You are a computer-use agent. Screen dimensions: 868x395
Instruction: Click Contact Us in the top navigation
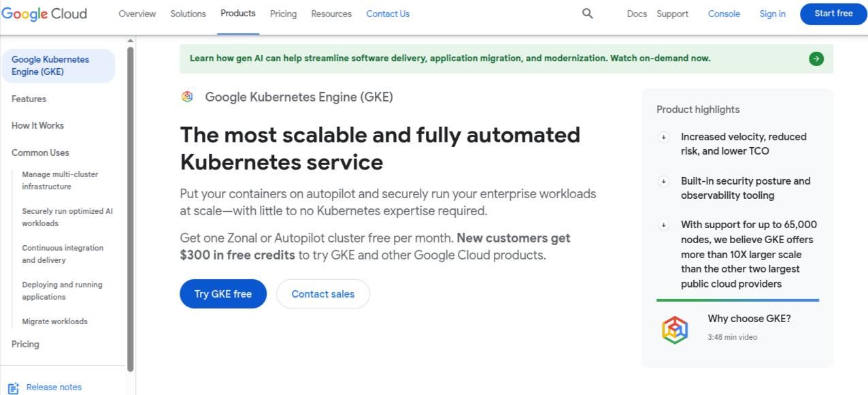tap(388, 14)
